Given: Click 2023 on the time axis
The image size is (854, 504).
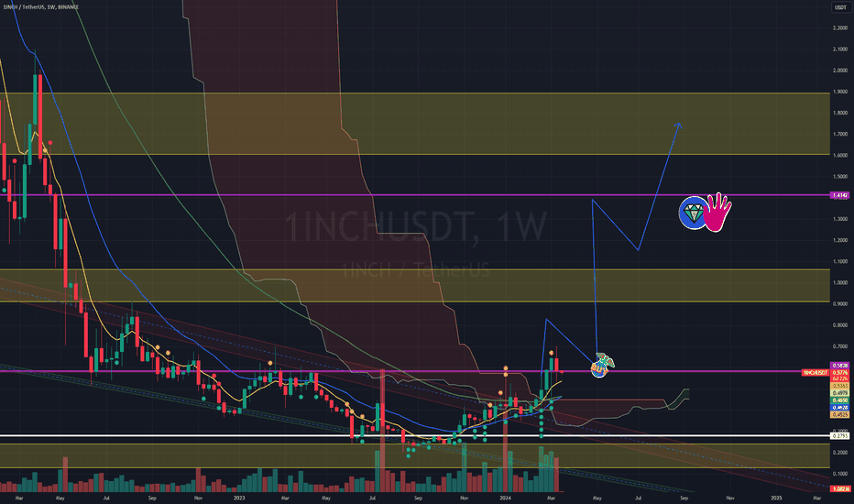Looking at the screenshot, I should 239,498.
